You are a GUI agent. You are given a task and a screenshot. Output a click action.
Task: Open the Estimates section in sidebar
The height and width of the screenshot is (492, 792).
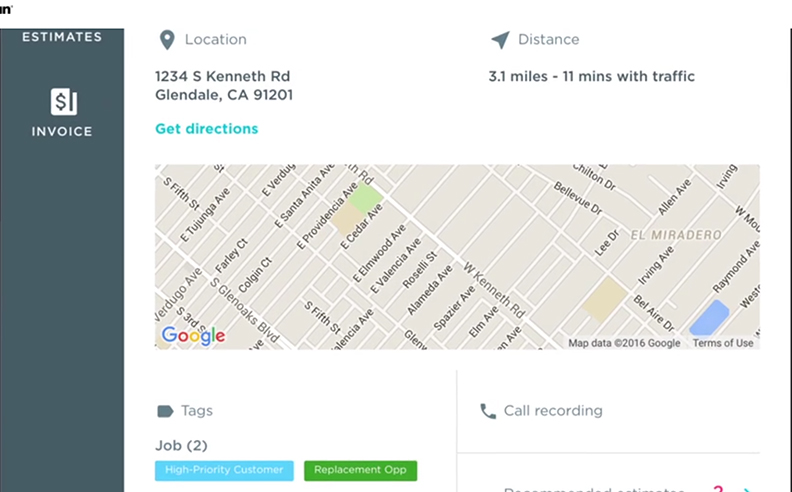pos(62,37)
